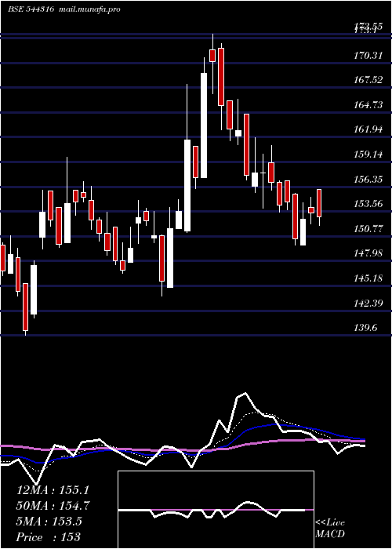This screenshot has width=392, height=549.
Task: Select the 145.18 price level label
Action: 369,278
